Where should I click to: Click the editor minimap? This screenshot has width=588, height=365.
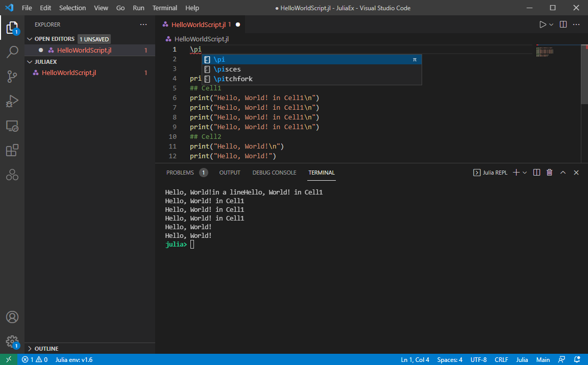(x=545, y=52)
